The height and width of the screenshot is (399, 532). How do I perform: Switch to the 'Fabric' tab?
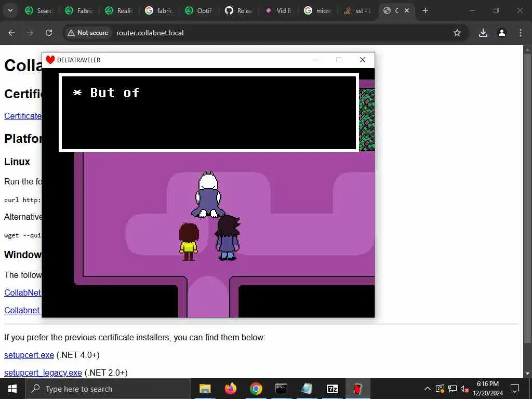79,11
